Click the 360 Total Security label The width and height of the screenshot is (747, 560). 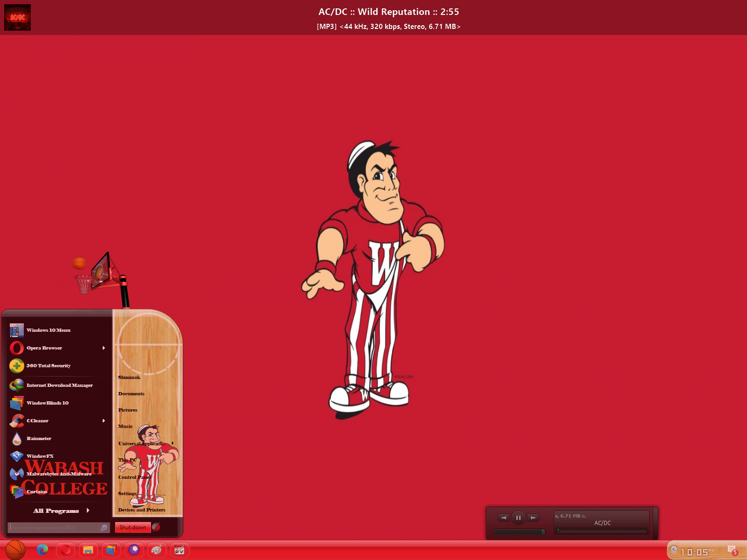(x=49, y=366)
